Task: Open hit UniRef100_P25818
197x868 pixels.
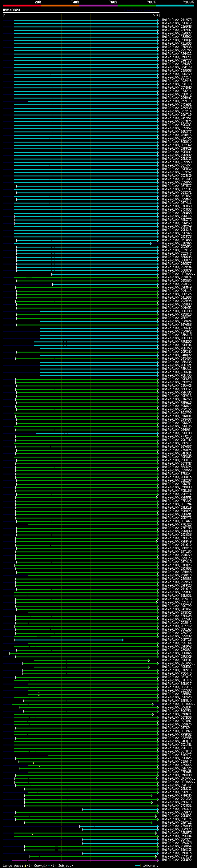Action: click(177, 314)
